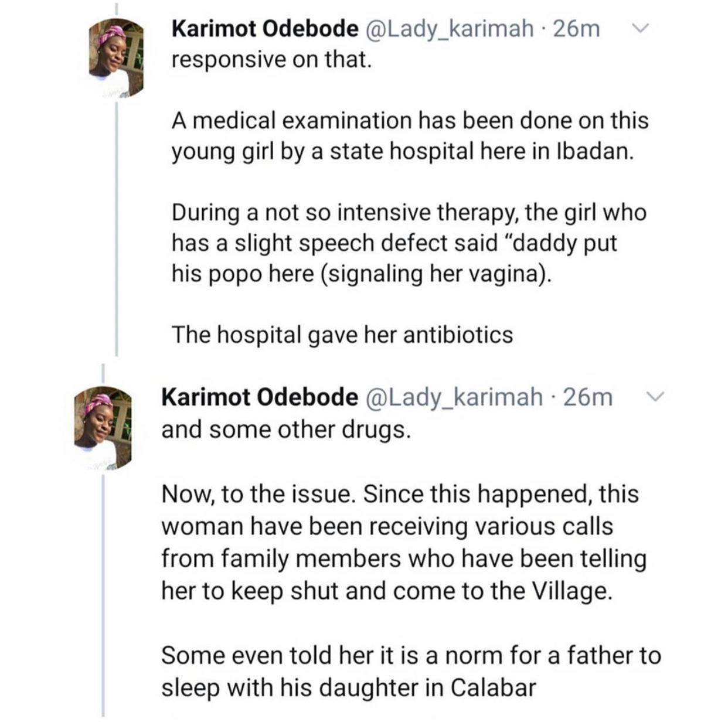The image size is (728, 722).
Task: Open profile photo beside 'responsive on that' tweet
Action: (116, 57)
